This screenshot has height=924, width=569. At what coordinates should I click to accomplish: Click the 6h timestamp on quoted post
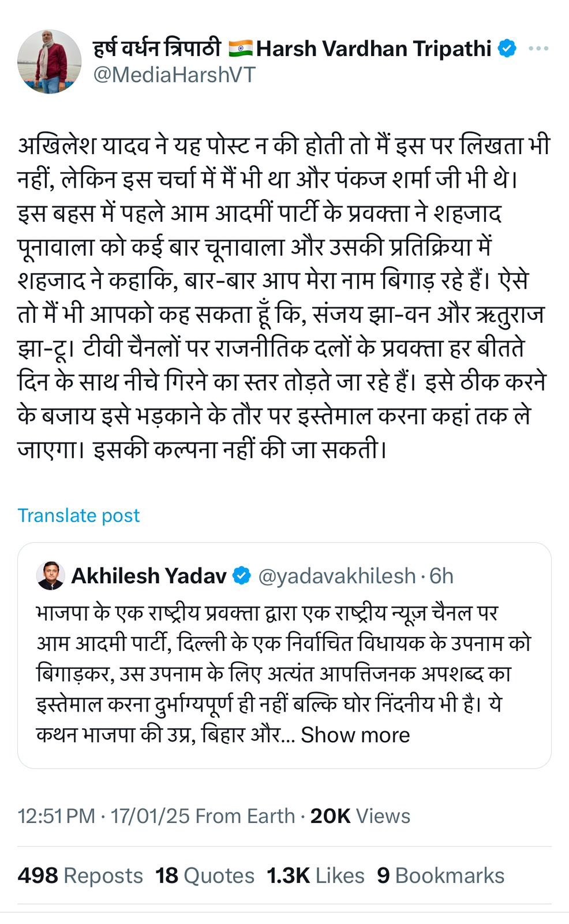(441, 576)
